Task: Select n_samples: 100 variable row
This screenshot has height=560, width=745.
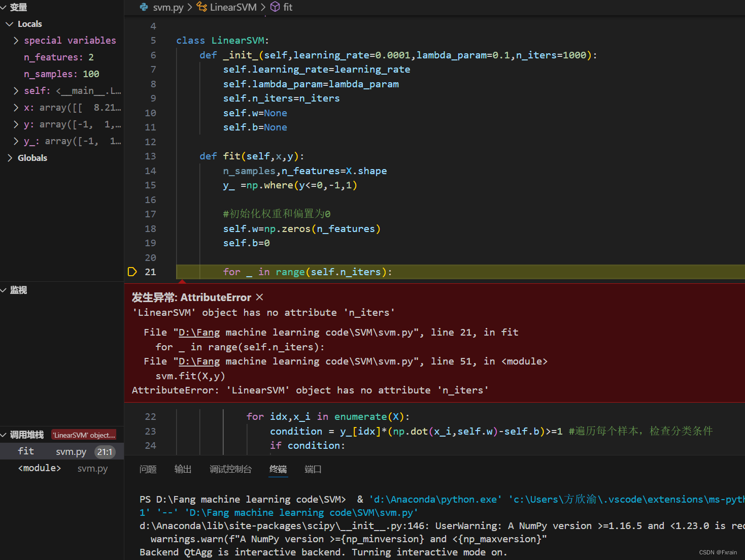Action: click(62, 74)
